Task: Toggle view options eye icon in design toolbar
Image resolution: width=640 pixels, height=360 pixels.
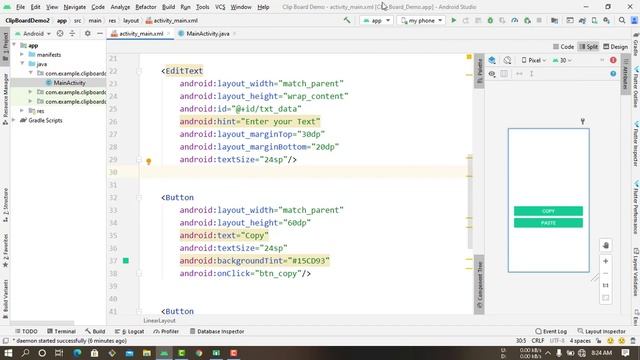Action: [492, 74]
